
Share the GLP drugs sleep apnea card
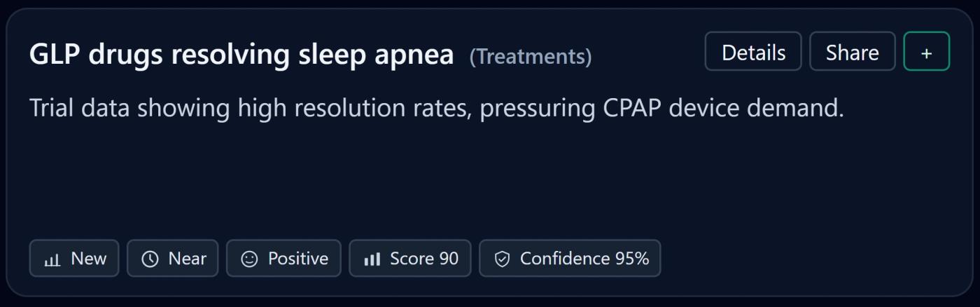coord(852,52)
